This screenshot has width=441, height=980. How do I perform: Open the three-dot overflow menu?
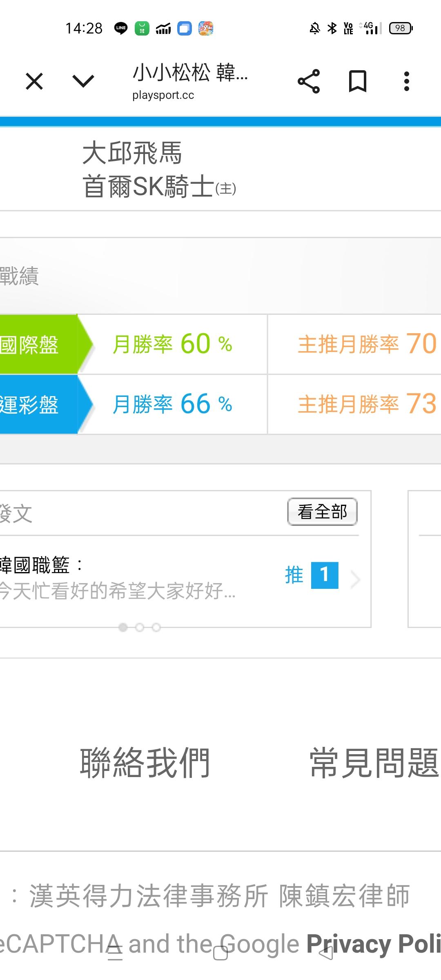point(406,81)
